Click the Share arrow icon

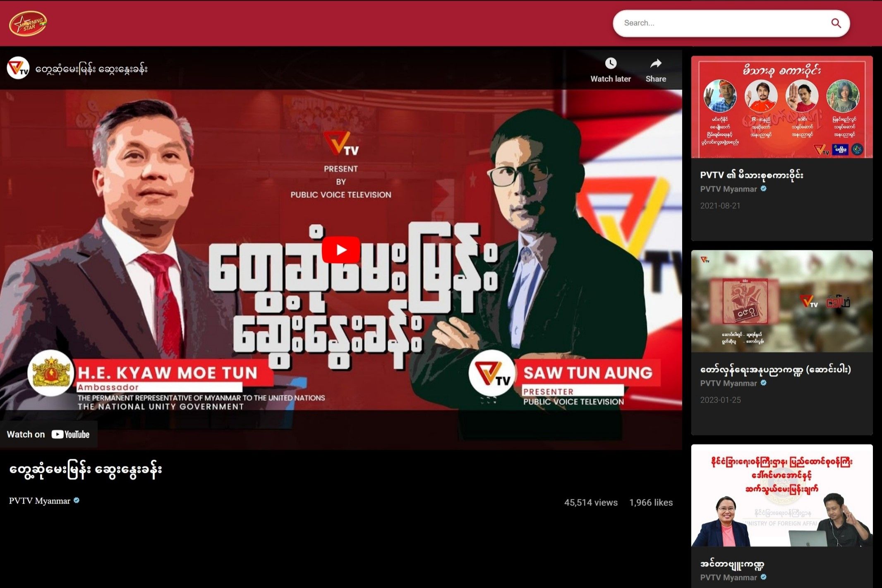[656, 63]
